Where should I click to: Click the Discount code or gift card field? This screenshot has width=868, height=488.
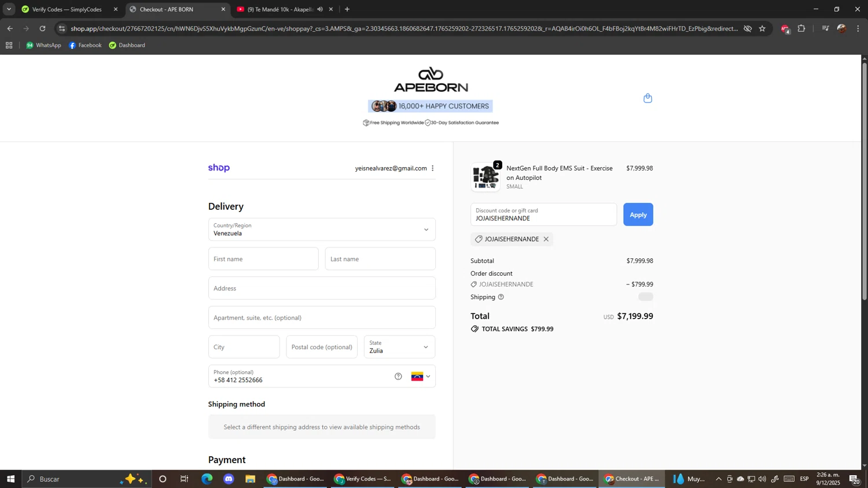pos(543,215)
